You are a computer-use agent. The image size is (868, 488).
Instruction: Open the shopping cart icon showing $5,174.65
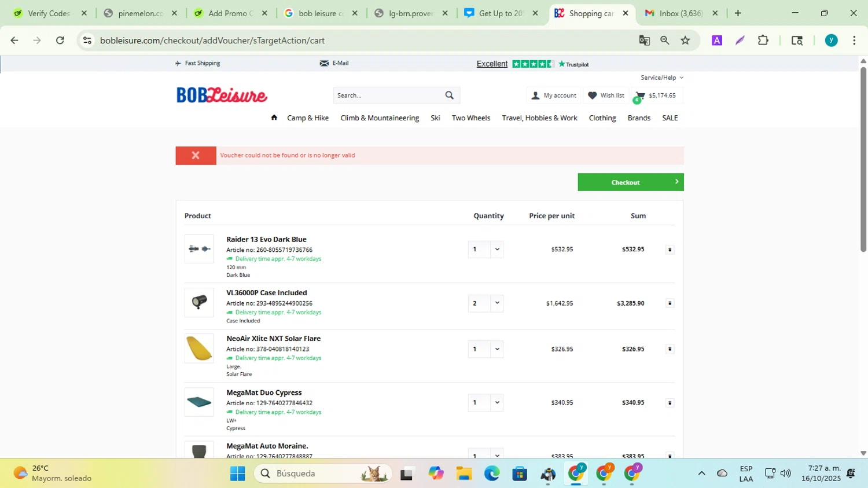coord(656,96)
